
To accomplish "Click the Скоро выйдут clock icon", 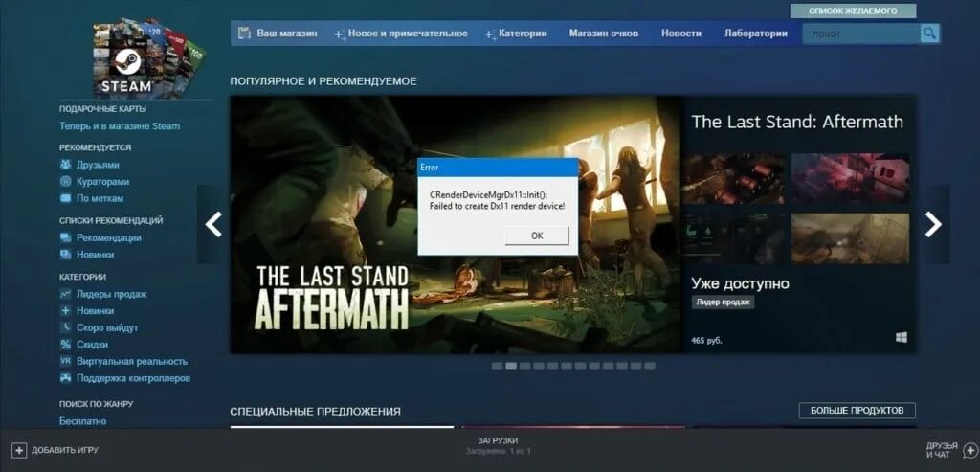I will tap(66, 327).
